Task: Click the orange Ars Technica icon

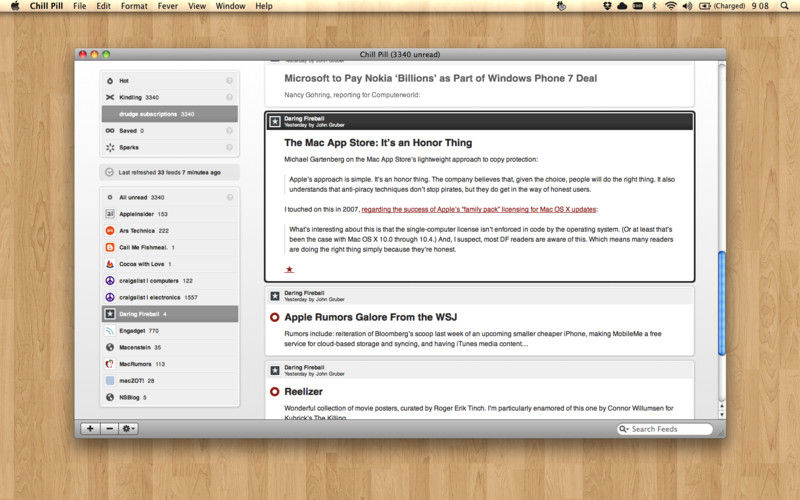Action: pos(110,231)
